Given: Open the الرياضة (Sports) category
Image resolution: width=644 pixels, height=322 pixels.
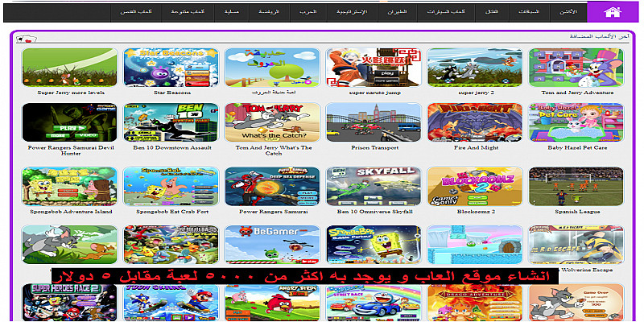Looking at the screenshot, I should click(269, 12).
